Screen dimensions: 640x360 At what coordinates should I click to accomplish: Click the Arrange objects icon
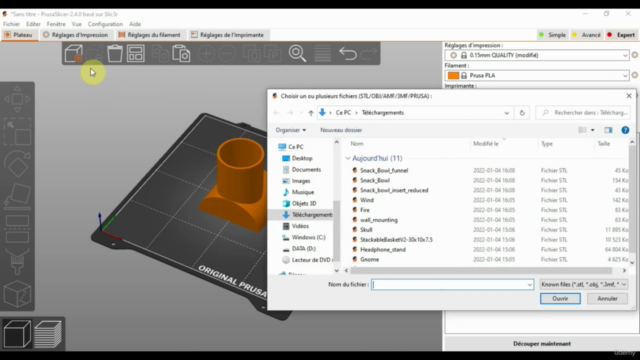136,53
